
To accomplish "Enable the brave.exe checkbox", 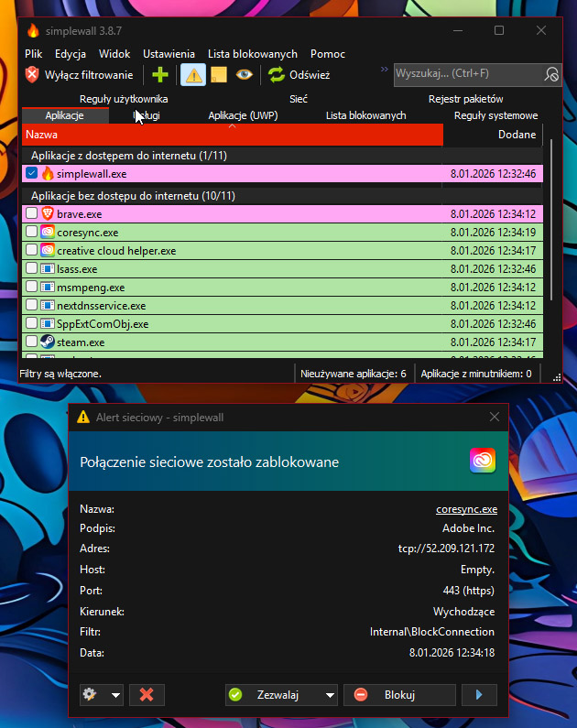I will (x=31, y=213).
